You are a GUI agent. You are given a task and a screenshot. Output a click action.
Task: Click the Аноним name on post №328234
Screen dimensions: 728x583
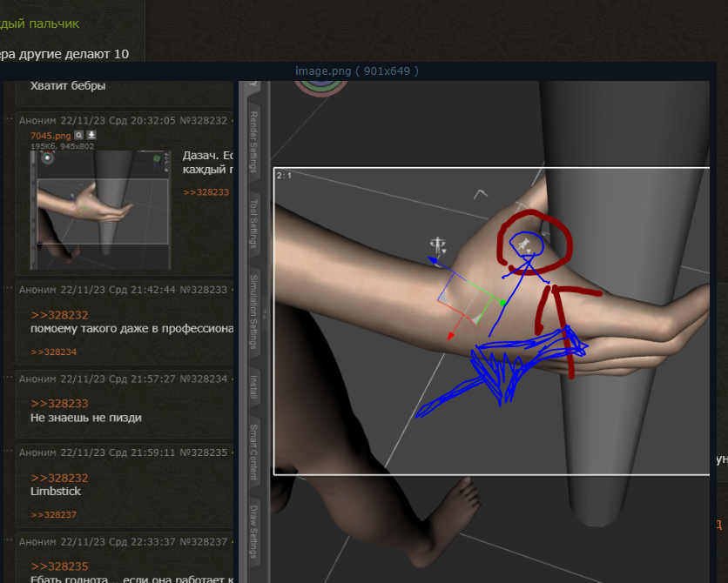point(37,379)
